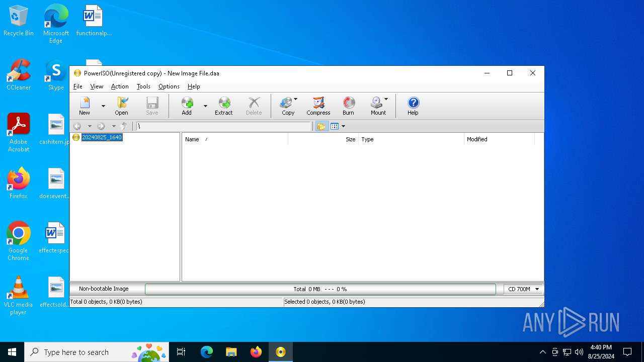
Task: Click the Total 0 MB capacity bar
Action: 320,289
